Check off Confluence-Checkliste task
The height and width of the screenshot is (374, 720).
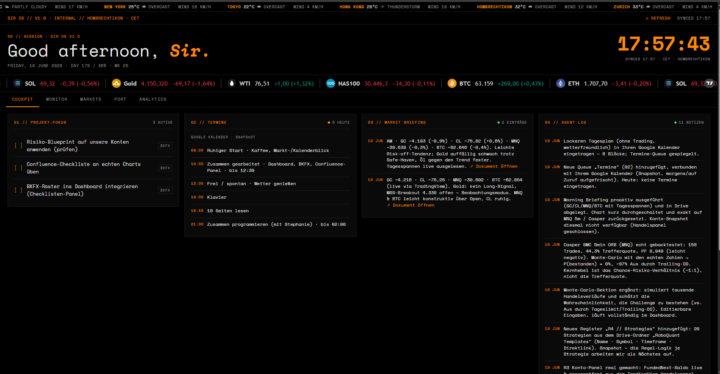click(x=18, y=168)
